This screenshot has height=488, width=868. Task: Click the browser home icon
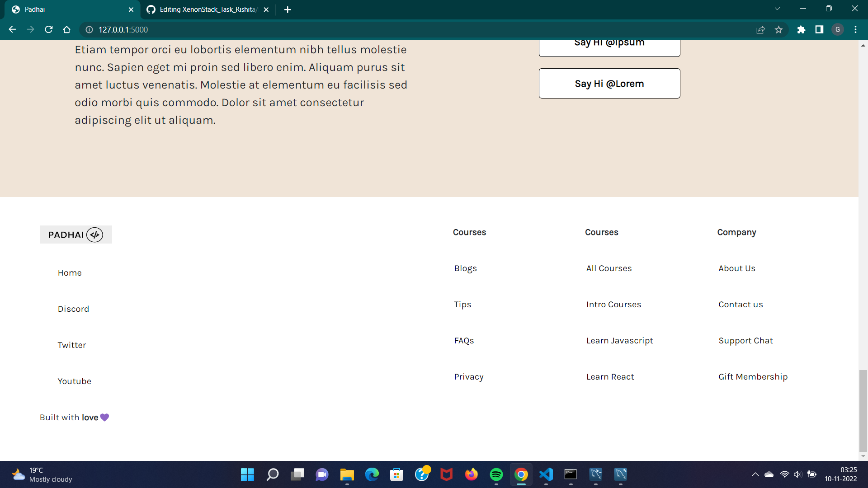[66, 29]
